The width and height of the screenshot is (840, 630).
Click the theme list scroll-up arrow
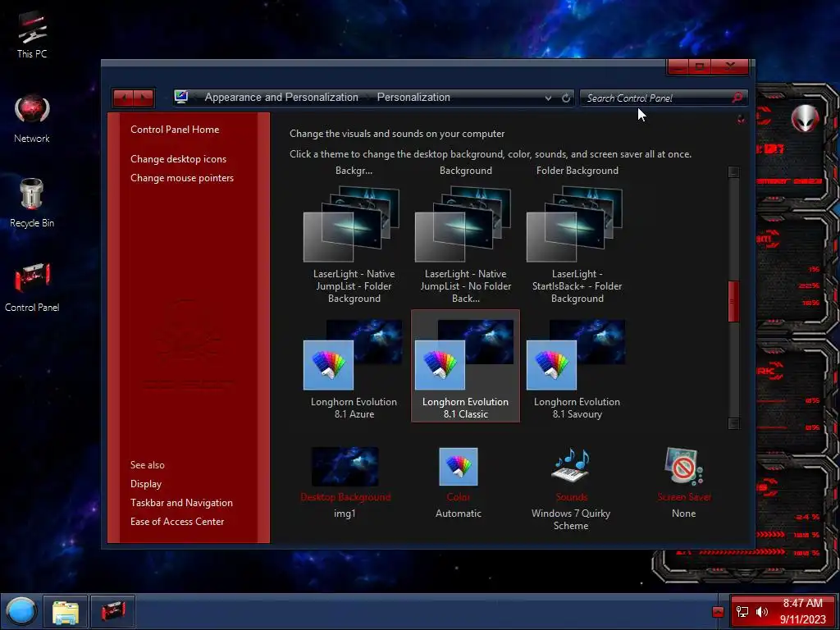(x=734, y=172)
